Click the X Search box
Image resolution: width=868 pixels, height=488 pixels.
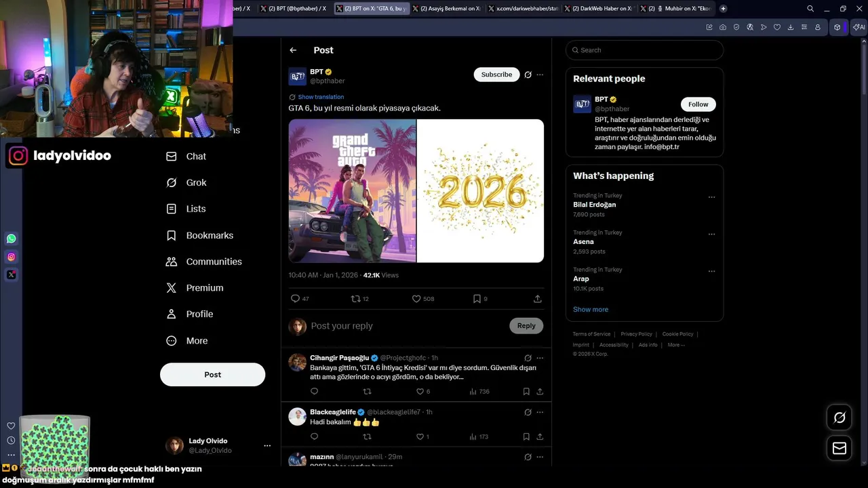coord(644,50)
